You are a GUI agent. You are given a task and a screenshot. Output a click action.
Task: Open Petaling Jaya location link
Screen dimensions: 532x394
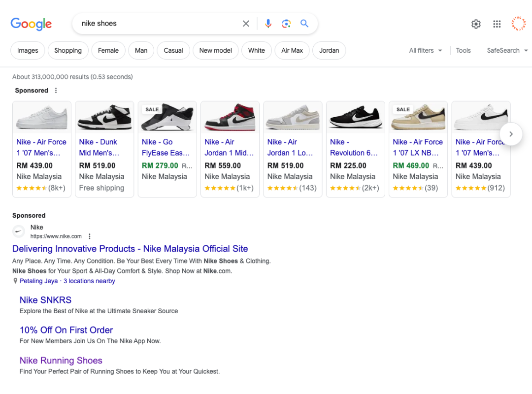point(39,281)
